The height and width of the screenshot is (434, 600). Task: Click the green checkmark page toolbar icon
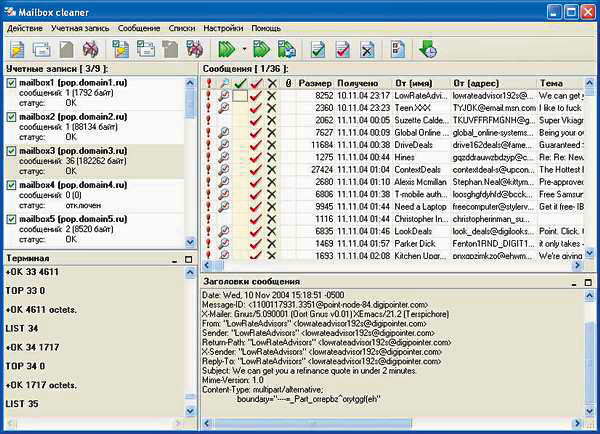(x=318, y=50)
